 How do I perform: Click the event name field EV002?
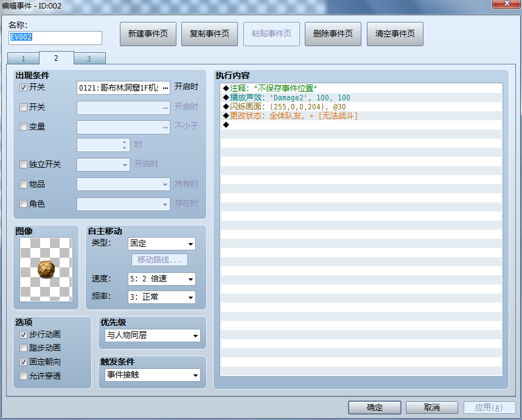point(55,38)
